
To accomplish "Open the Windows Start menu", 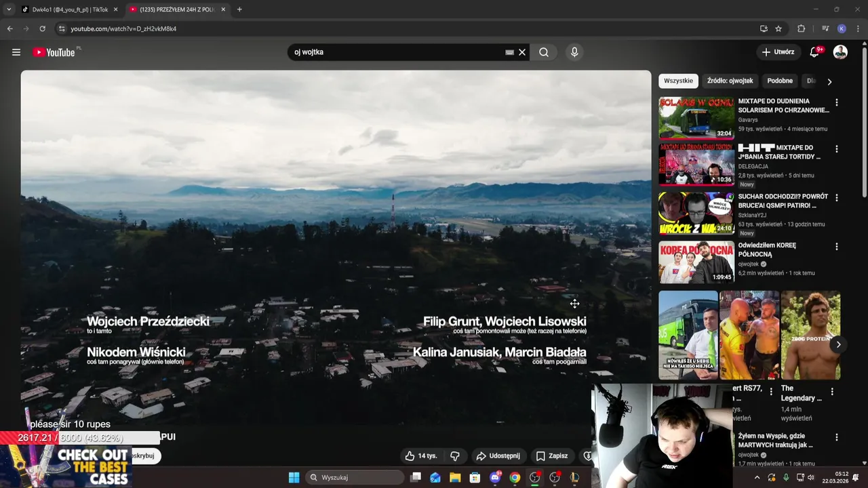I will click(294, 478).
